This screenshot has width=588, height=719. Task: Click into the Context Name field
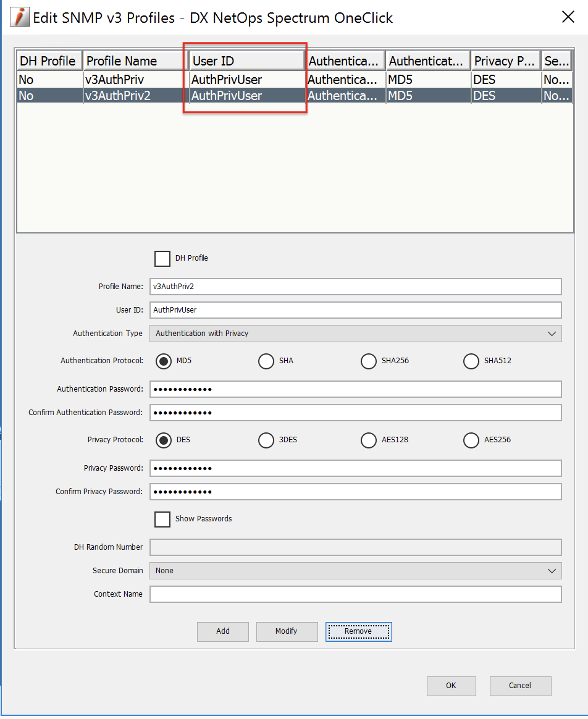(355, 594)
